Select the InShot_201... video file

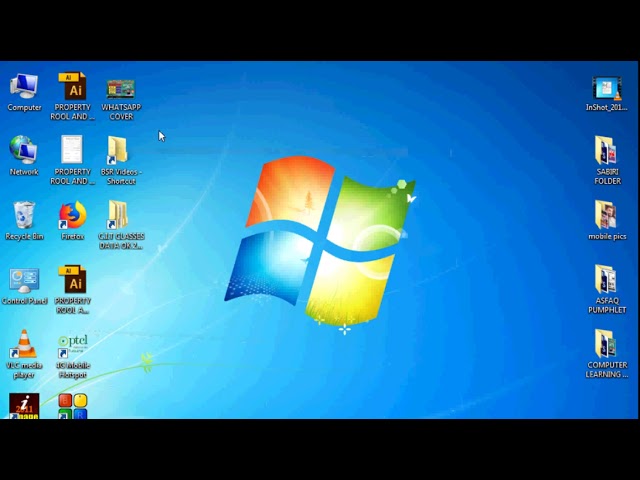point(607,93)
